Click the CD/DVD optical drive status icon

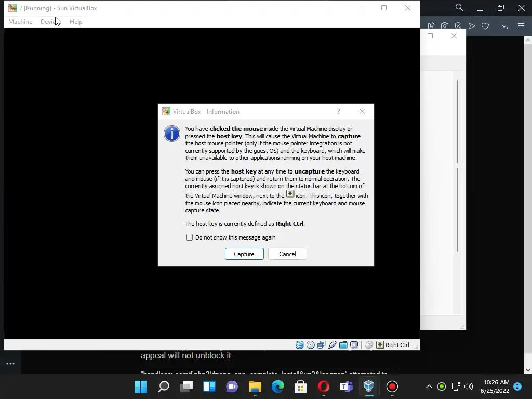tap(311, 345)
